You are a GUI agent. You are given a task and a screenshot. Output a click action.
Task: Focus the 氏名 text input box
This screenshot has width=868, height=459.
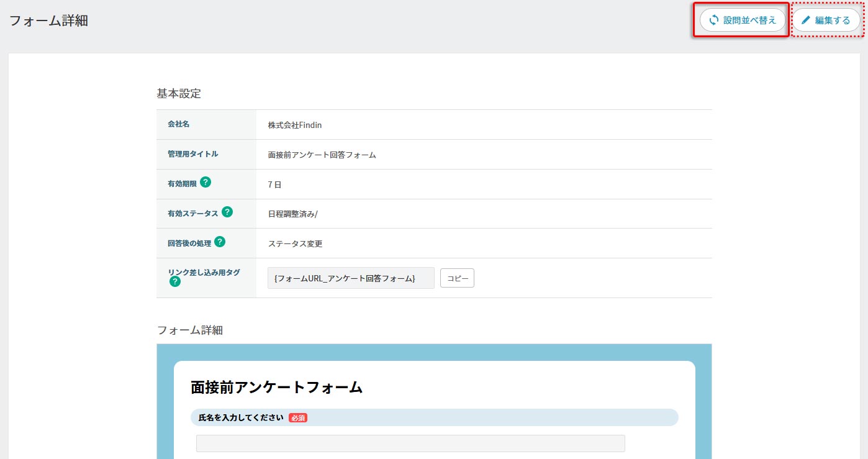(410, 443)
